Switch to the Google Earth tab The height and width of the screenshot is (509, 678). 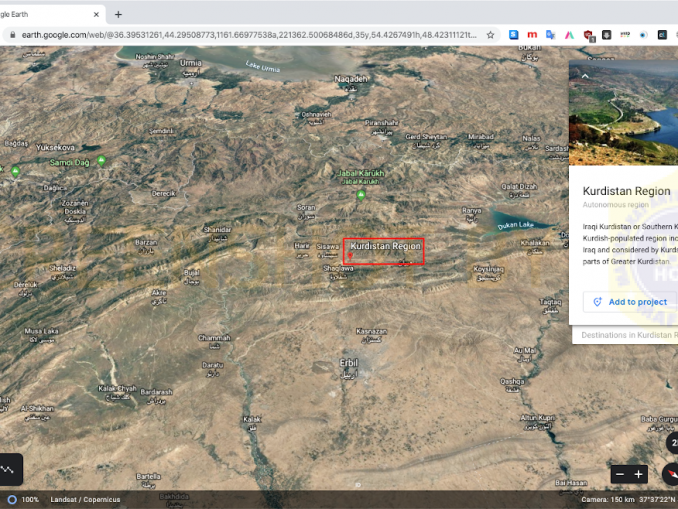coord(48,14)
